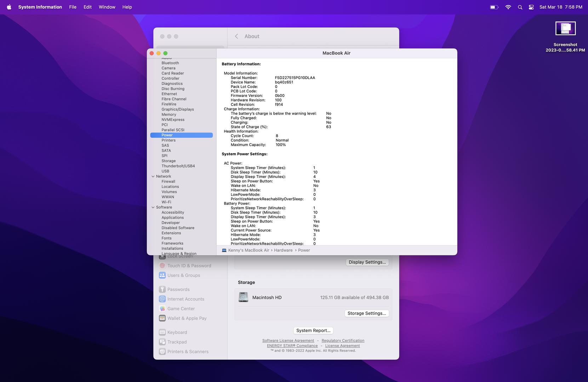Screen dimensions: 588x382
Task: Click Hardware in the bottom path bar
Action: [283, 250]
